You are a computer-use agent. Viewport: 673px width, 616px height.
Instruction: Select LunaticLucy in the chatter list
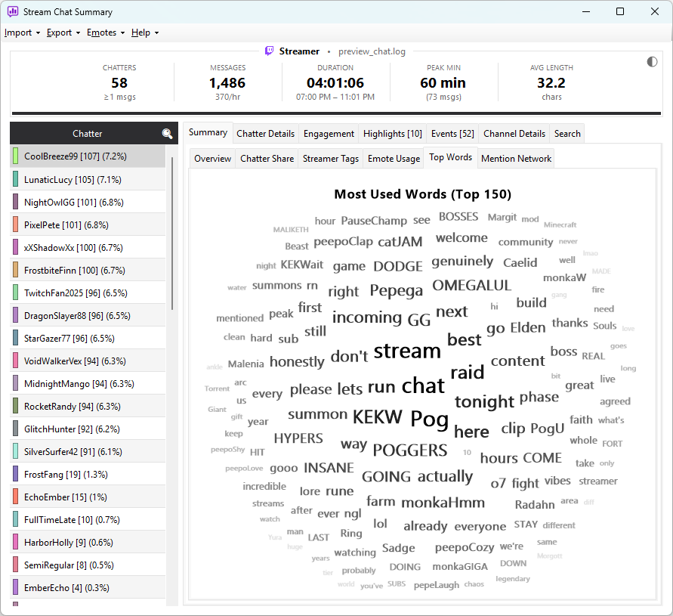[88, 180]
